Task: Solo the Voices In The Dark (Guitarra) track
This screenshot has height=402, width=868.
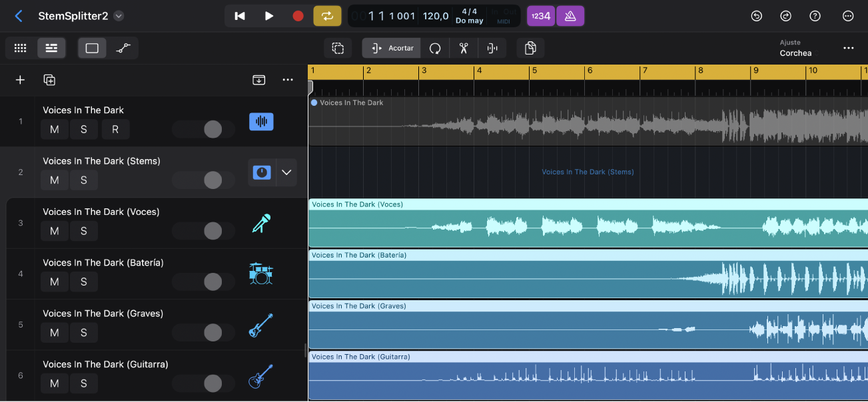Action: click(x=83, y=383)
